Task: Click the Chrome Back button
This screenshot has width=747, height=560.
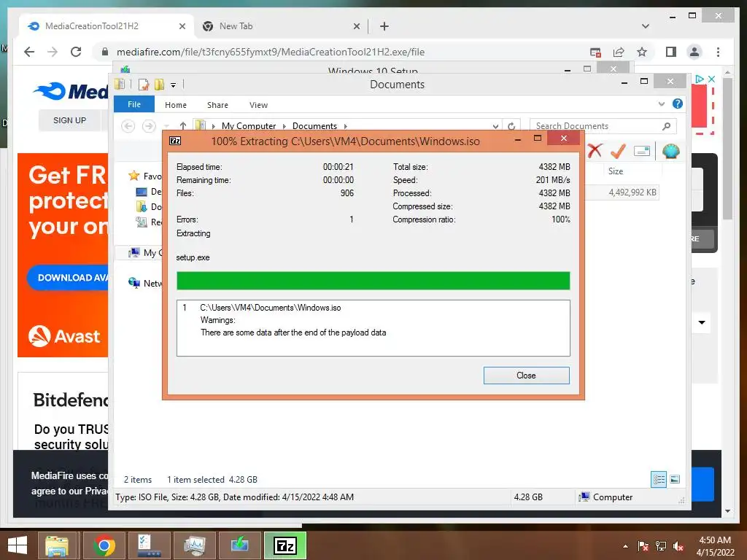Action: pyautogui.click(x=29, y=52)
